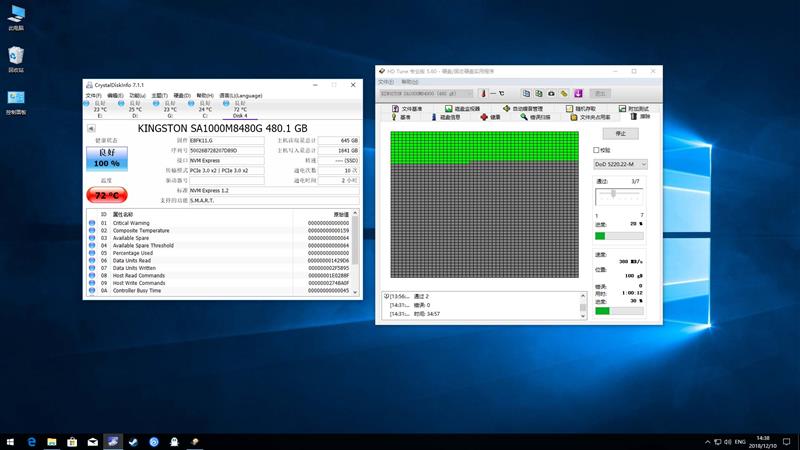Viewport: 800px width, 450px height.
Task: Switch to HD Tune Error Scan magnifier tab
Action: [x=535, y=117]
